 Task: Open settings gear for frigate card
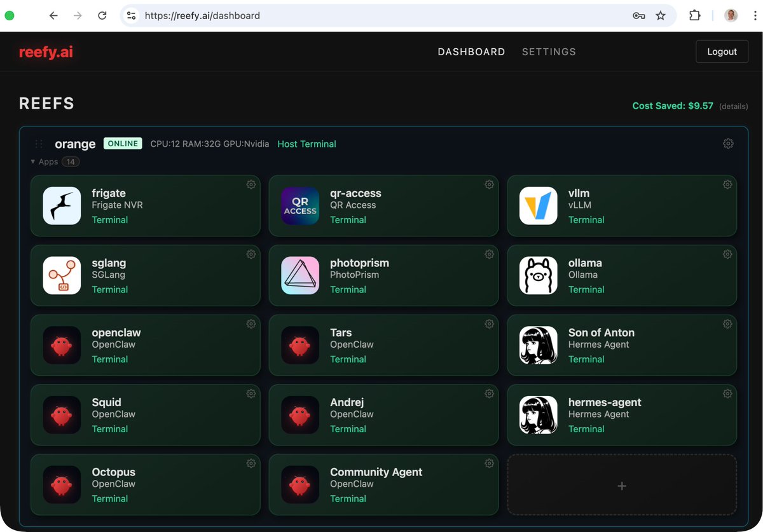point(251,184)
